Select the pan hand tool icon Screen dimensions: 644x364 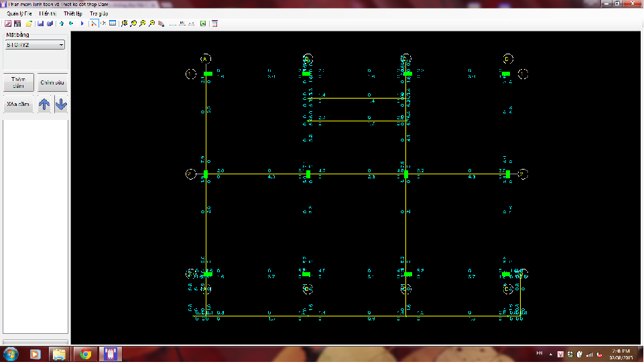pyautogui.click(x=161, y=23)
